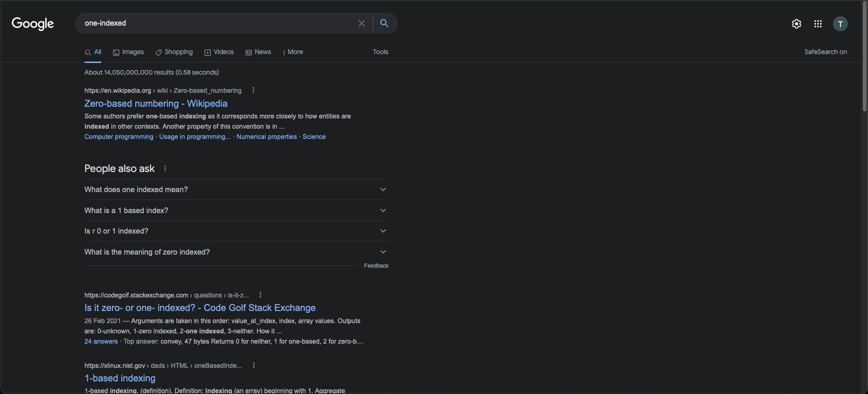Open the Google apps grid icon
This screenshot has width=868, height=394.
pos(818,24)
